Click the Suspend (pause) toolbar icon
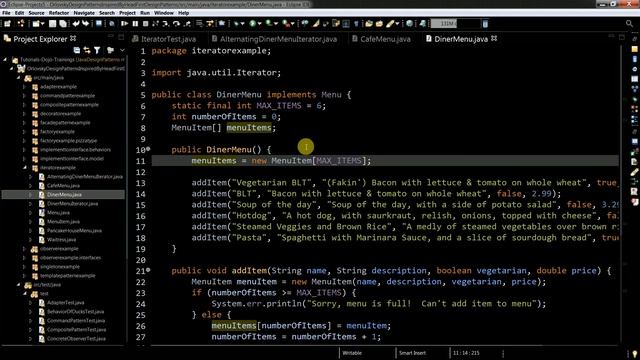 click(x=135, y=24)
